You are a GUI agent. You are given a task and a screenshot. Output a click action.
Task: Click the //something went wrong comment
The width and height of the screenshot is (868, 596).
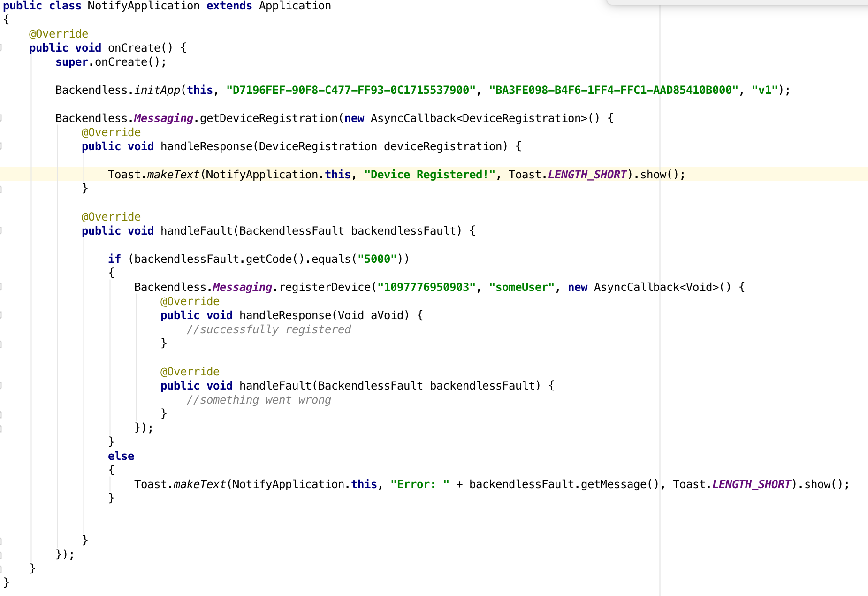pos(259,400)
